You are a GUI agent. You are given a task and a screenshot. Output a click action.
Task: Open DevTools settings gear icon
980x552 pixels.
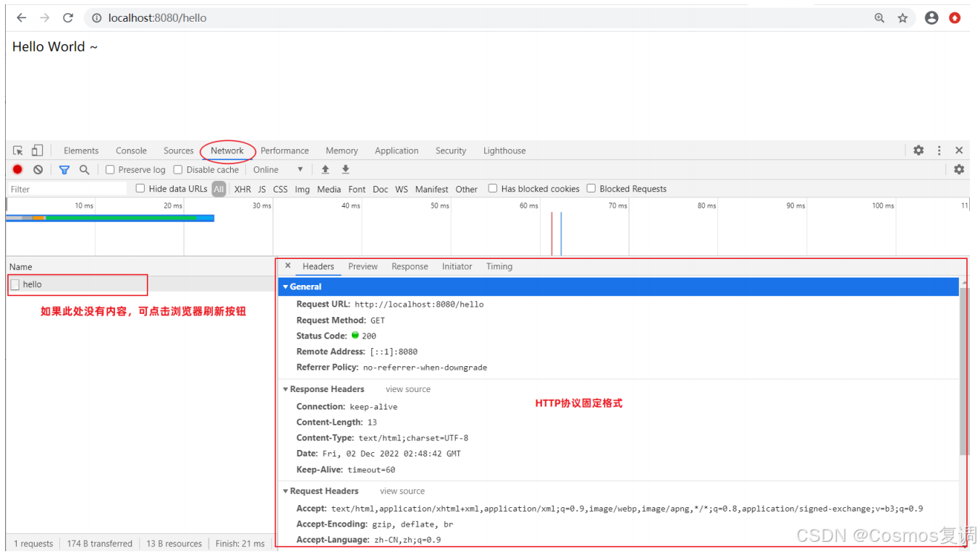[x=918, y=150]
